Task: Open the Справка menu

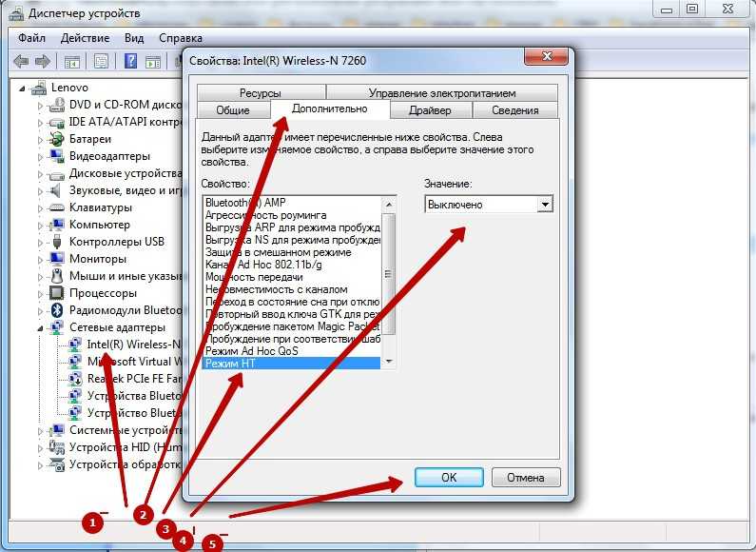Action: (x=181, y=38)
